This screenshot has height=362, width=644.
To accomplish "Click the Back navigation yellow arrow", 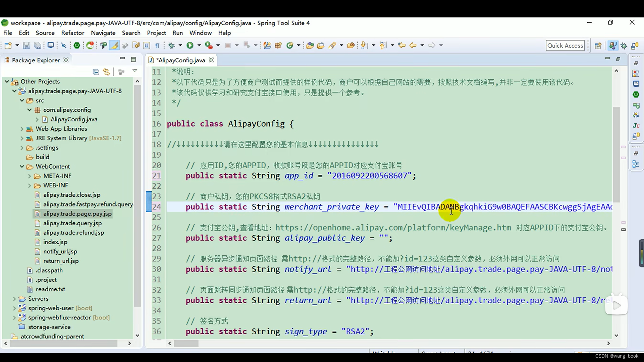I will pos(413,45).
